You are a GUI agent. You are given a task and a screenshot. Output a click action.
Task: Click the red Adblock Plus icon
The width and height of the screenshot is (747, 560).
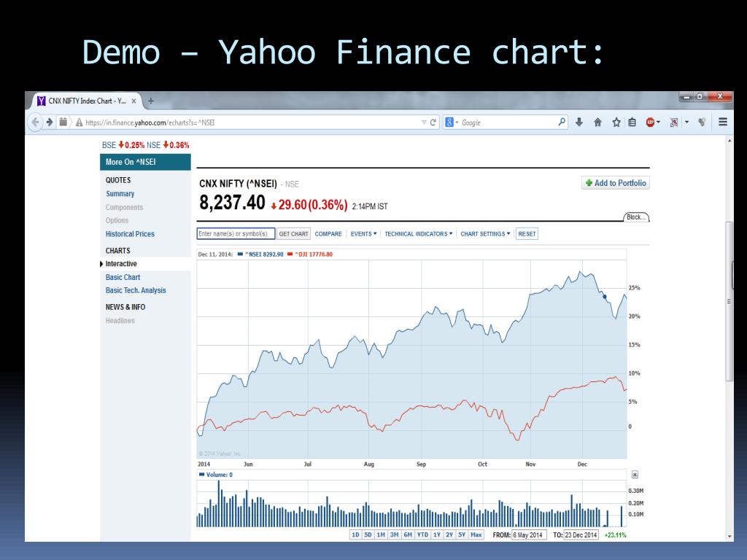pyautogui.click(x=650, y=122)
